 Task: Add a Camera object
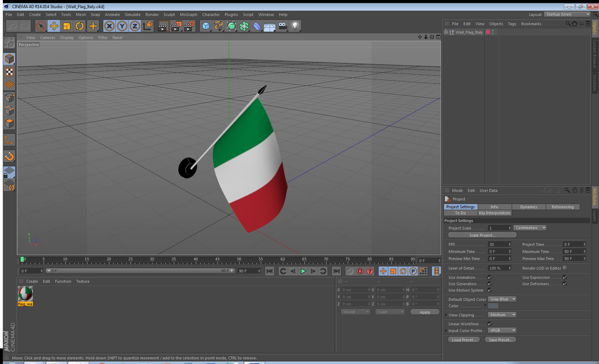pyautogui.click(x=282, y=26)
